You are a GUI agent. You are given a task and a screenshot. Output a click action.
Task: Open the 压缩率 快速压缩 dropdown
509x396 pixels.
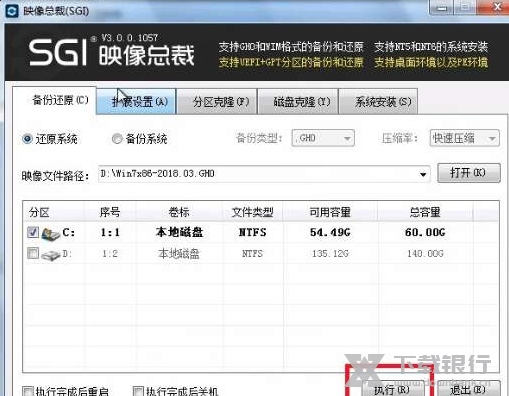point(464,138)
